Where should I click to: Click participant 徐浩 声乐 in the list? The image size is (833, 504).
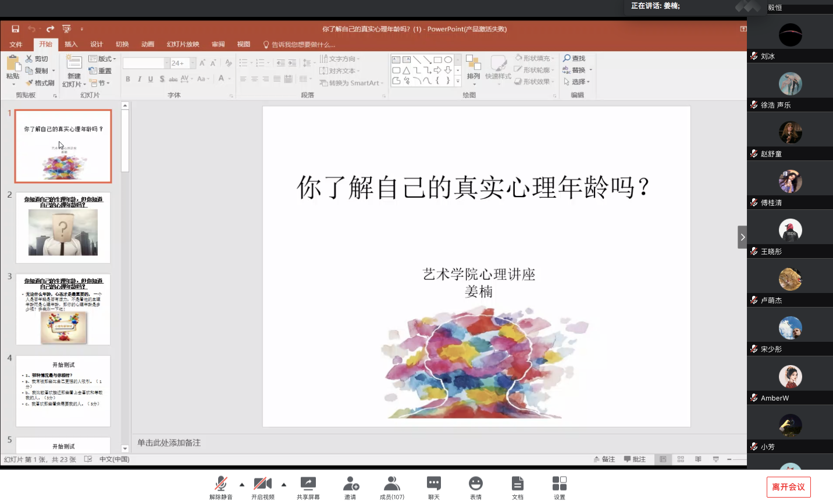click(x=790, y=88)
